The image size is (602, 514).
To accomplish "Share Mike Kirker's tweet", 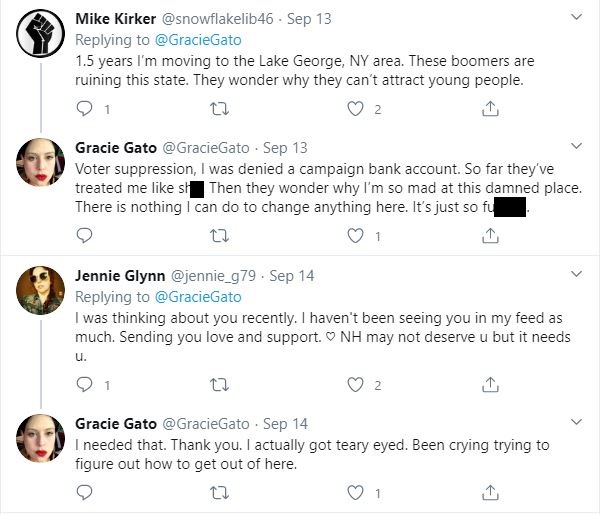I will pos(489,110).
